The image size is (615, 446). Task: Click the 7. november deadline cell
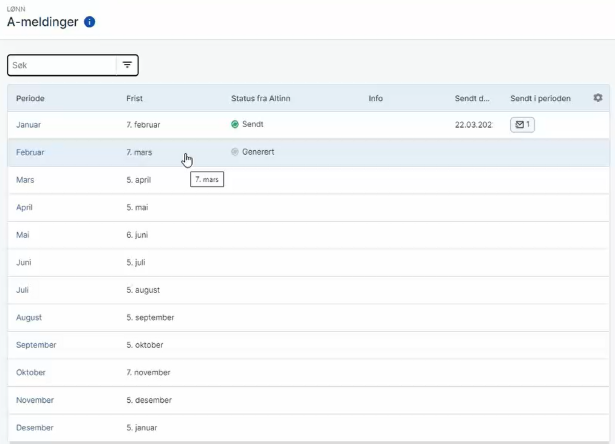tap(149, 372)
